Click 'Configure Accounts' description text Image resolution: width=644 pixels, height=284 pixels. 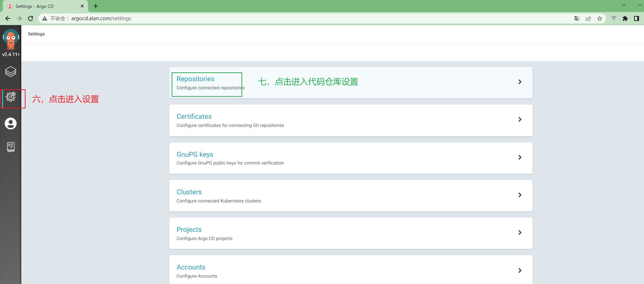pos(197,276)
